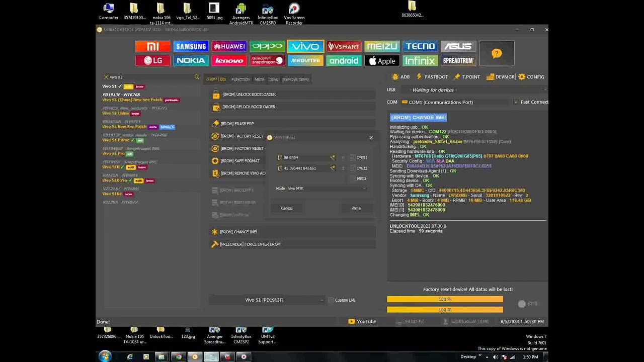Open the DEVMGR device manager

pos(501,77)
